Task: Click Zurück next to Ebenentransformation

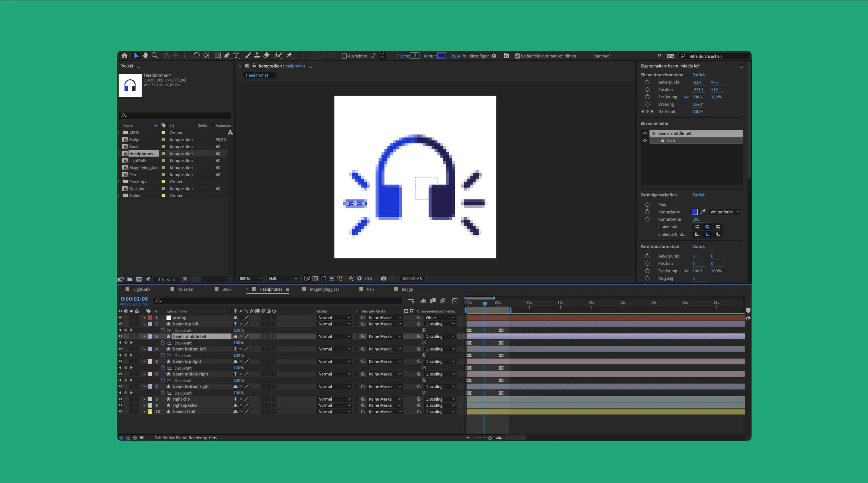Action: pos(699,75)
